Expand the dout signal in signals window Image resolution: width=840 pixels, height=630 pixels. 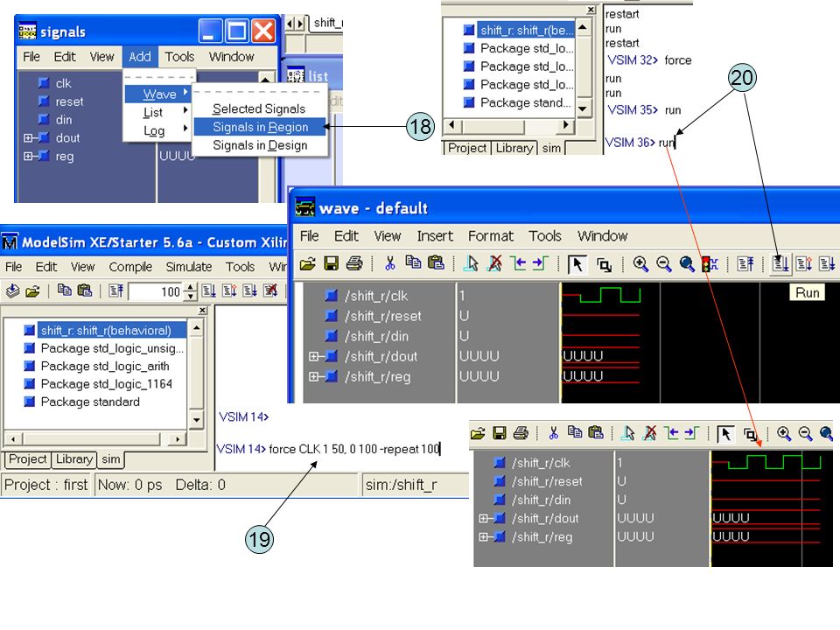[28, 138]
